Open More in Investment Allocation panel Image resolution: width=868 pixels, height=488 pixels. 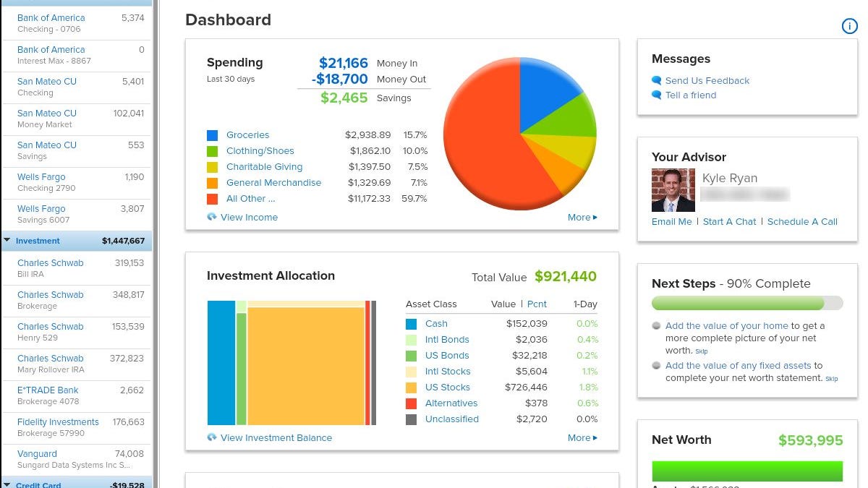pos(582,438)
